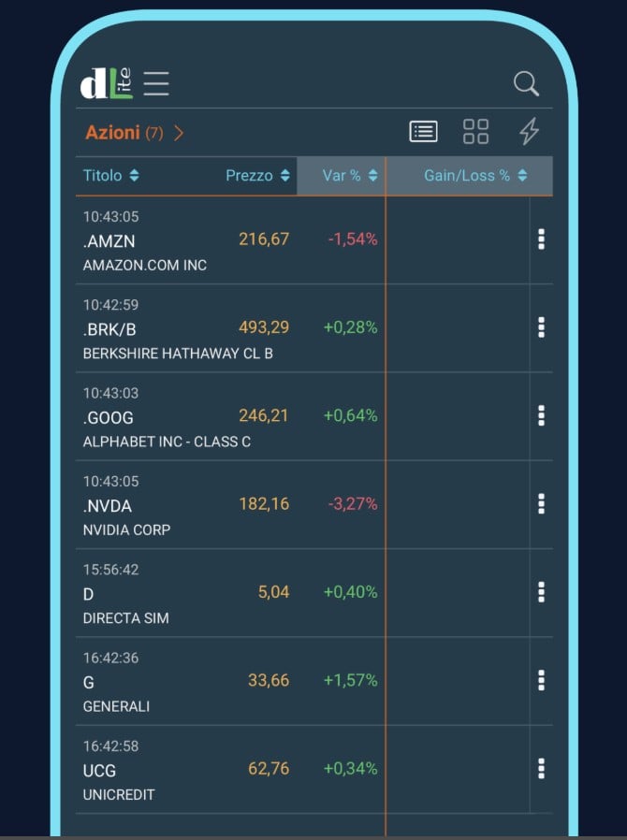Sort the list by Prezzo column
Image resolution: width=627 pixels, height=840 pixels.
[257, 176]
